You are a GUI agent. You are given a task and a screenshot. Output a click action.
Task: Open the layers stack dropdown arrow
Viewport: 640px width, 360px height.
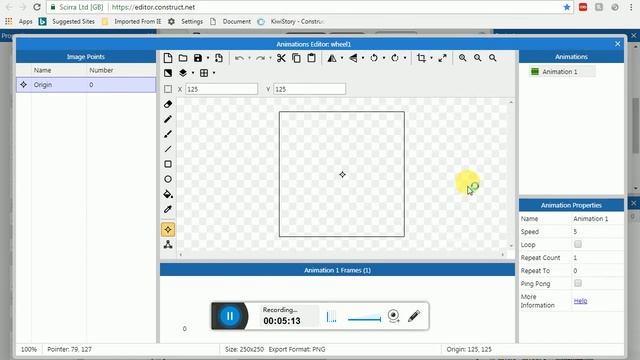coord(193,73)
